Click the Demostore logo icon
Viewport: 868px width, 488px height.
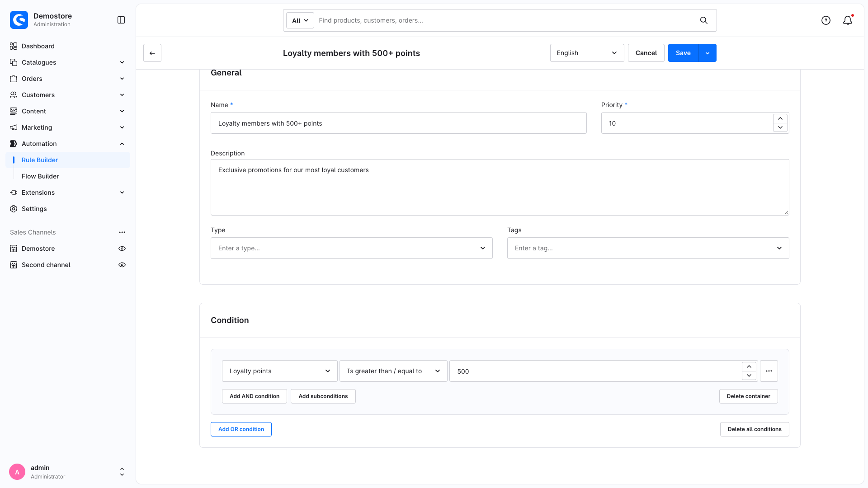(x=19, y=20)
